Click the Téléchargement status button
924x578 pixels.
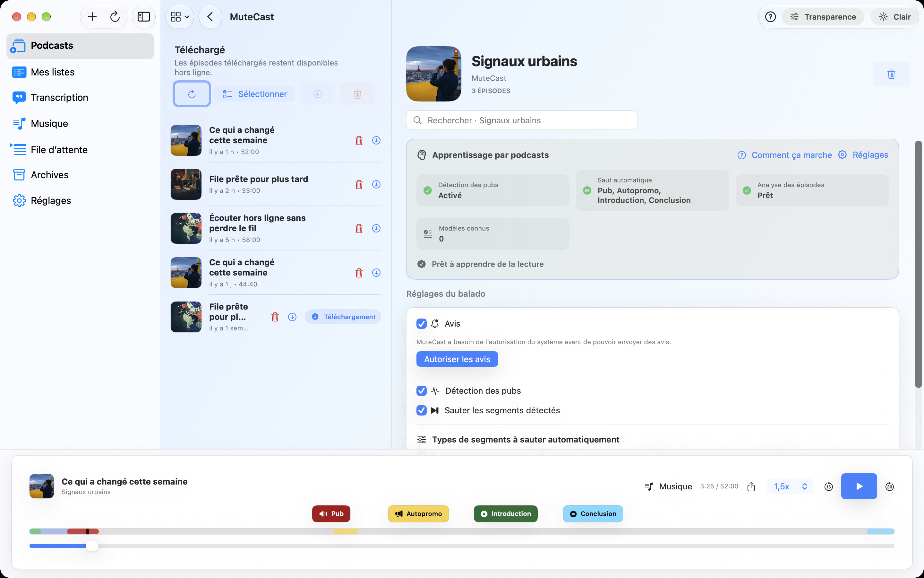click(x=343, y=317)
